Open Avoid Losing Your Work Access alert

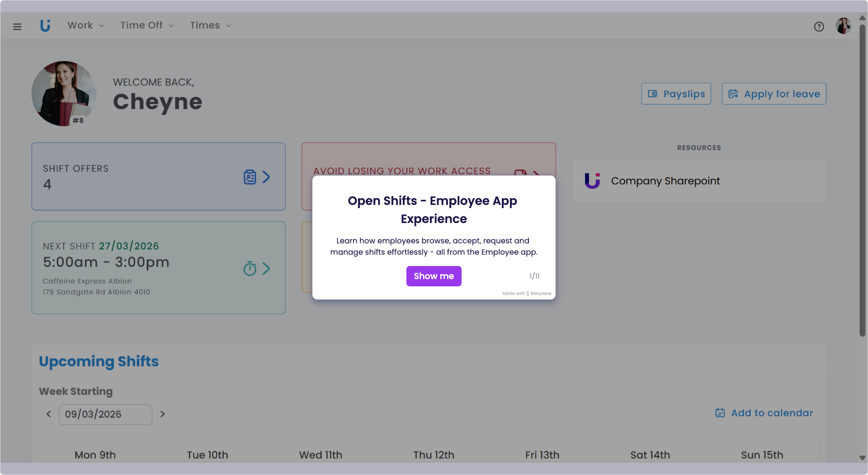tap(429, 159)
